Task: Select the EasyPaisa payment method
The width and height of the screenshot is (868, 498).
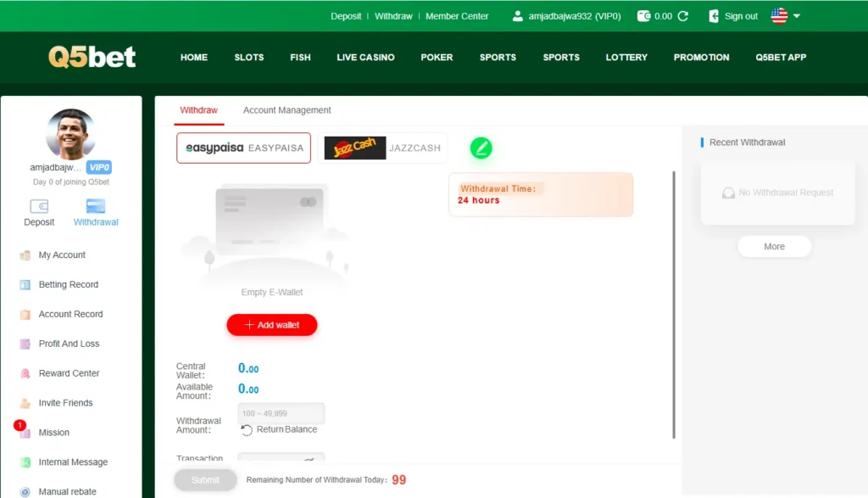Action: (x=243, y=148)
